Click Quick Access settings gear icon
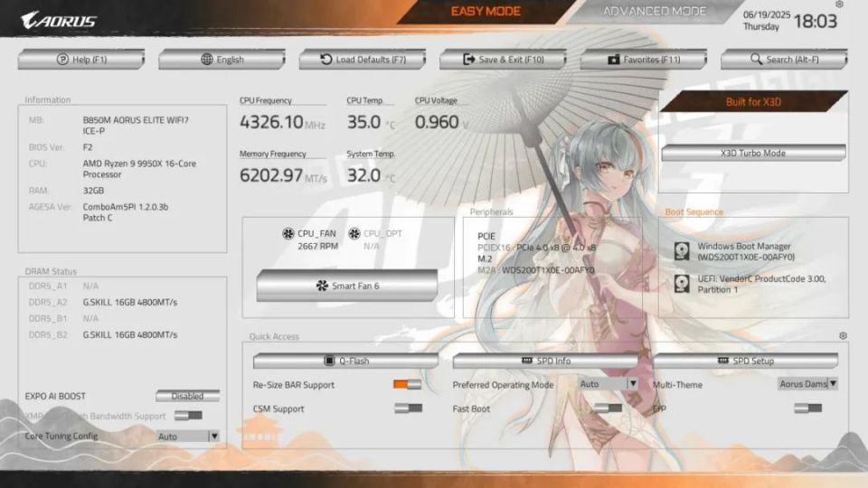Image resolution: width=868 pixels, height=488 pixels. point(843,336)
